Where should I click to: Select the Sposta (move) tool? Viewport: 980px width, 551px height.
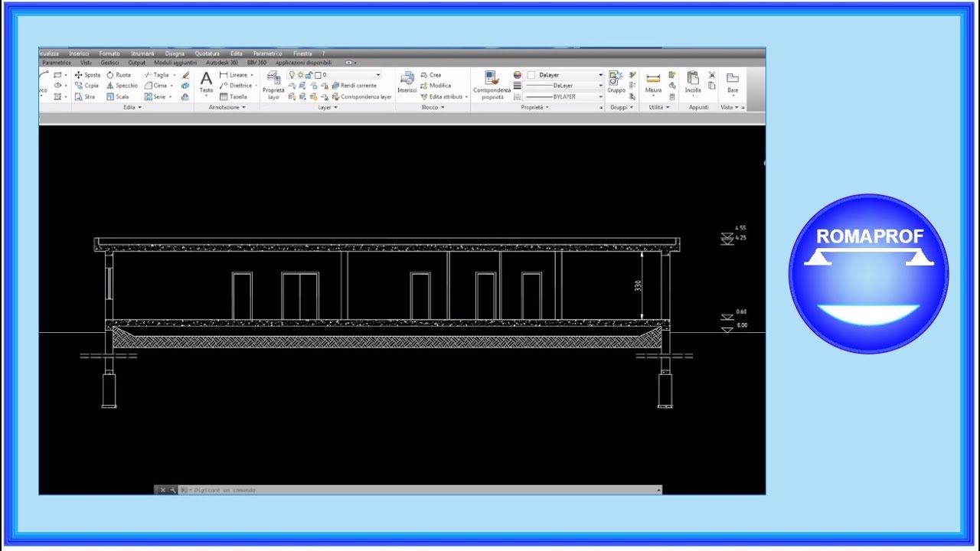point(87,75)
